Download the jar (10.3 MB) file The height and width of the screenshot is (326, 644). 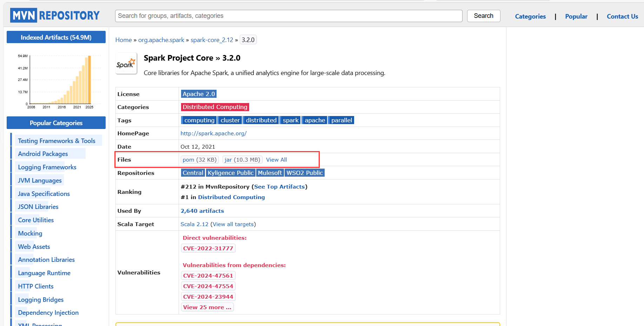(x=242, y=160)
